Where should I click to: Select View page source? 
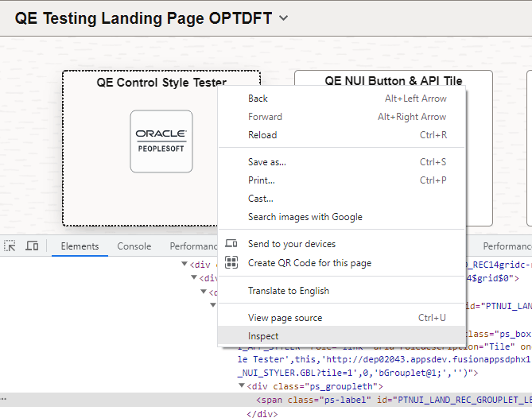341,318
